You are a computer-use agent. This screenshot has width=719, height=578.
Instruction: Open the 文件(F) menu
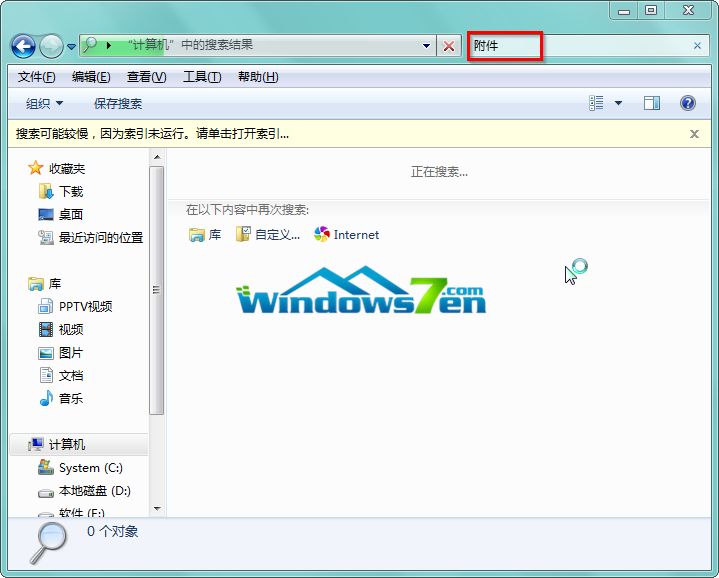pyautogui.click(x=36, y=77)
